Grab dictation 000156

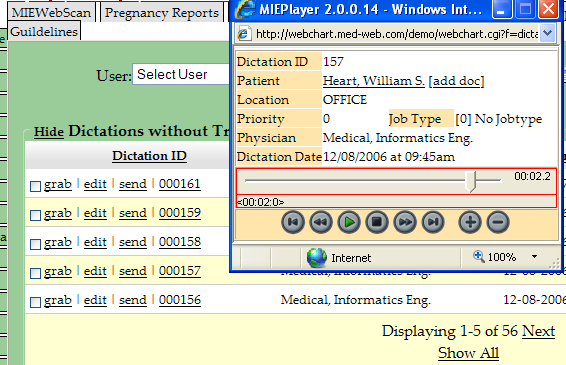[x=58, y=300]
